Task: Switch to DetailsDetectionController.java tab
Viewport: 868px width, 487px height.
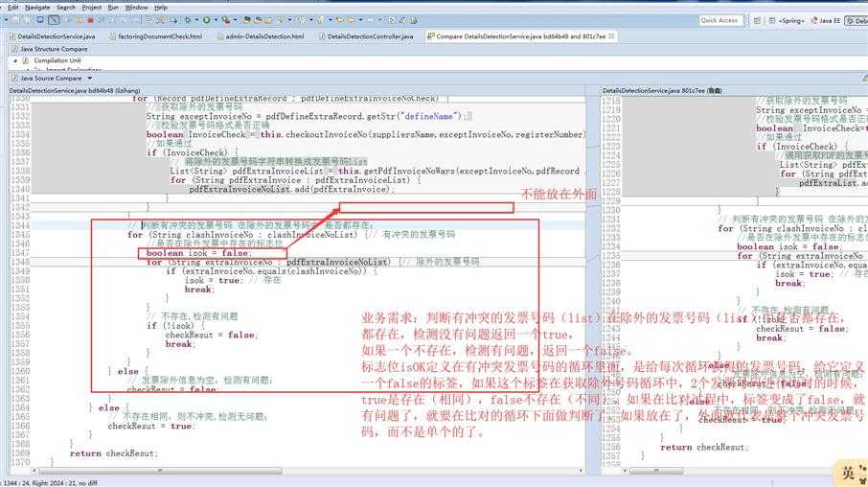Action: [x=366, y=36]
